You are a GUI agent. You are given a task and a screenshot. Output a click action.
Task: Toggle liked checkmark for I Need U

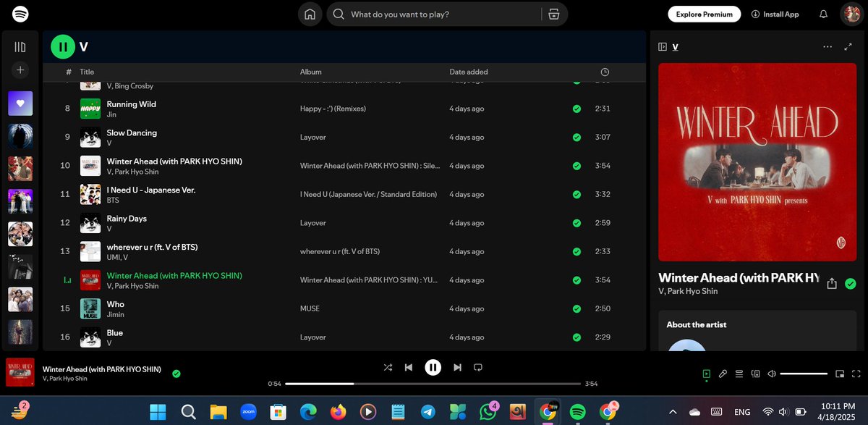(x=576, y=194)
